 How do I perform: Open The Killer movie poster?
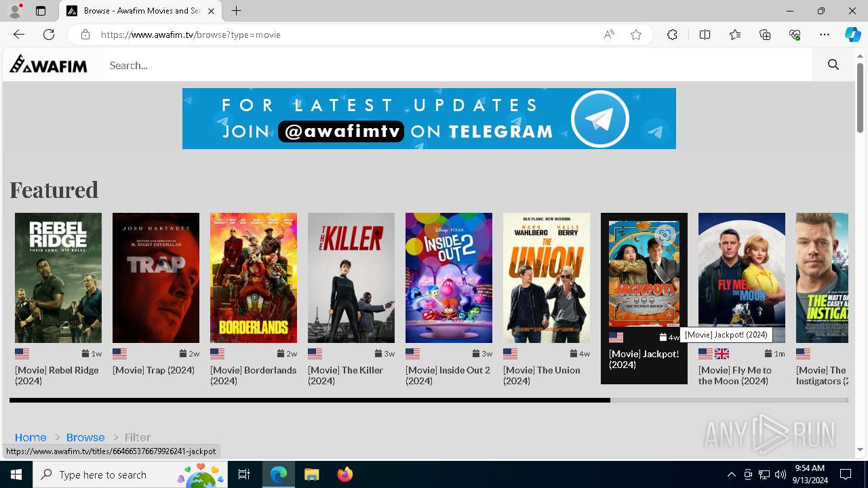(x=351, y=278)
